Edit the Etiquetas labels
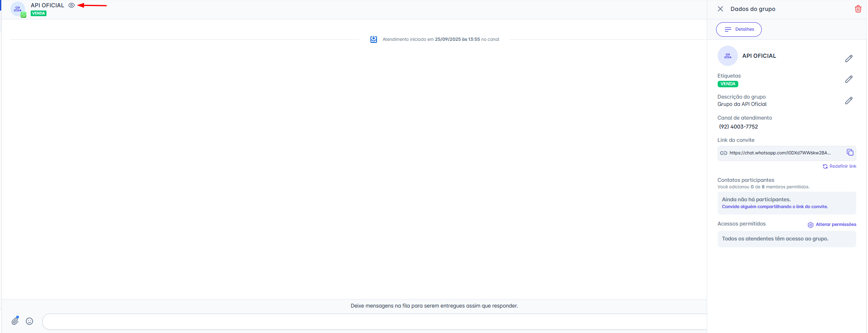868x333 pixels. 849,79
